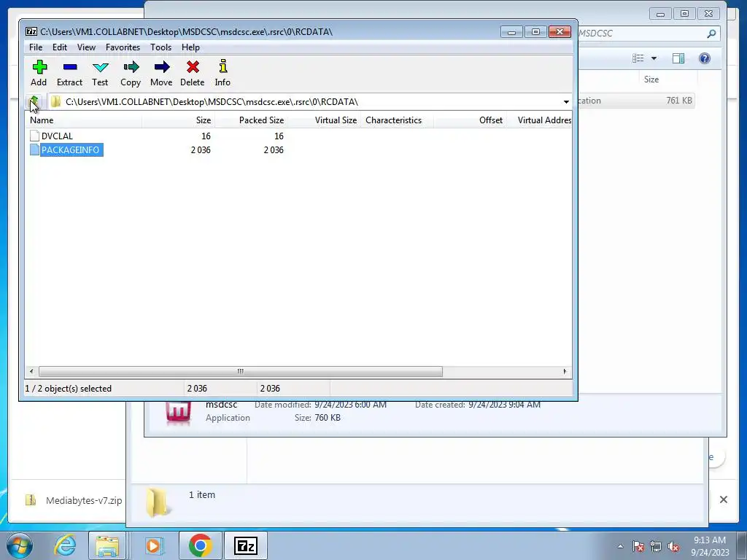The image size is (747, 560).
Task: Select the PACKAGEINFO row name
Action: click(x=71, y=149)
